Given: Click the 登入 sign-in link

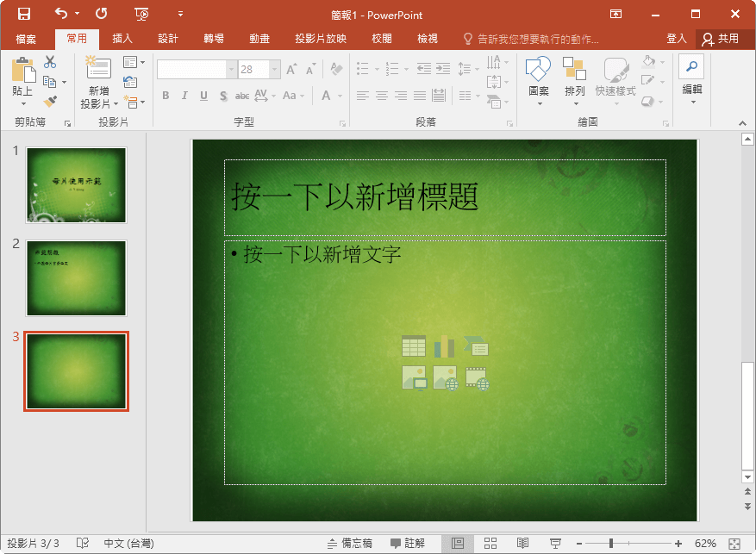Looking at the screenshot, I should (x=677, y=39).
